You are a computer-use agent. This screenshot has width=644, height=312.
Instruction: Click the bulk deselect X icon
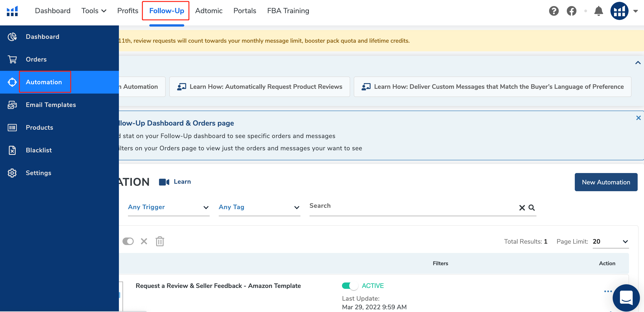pyautogui.click(x=144, y=241)
